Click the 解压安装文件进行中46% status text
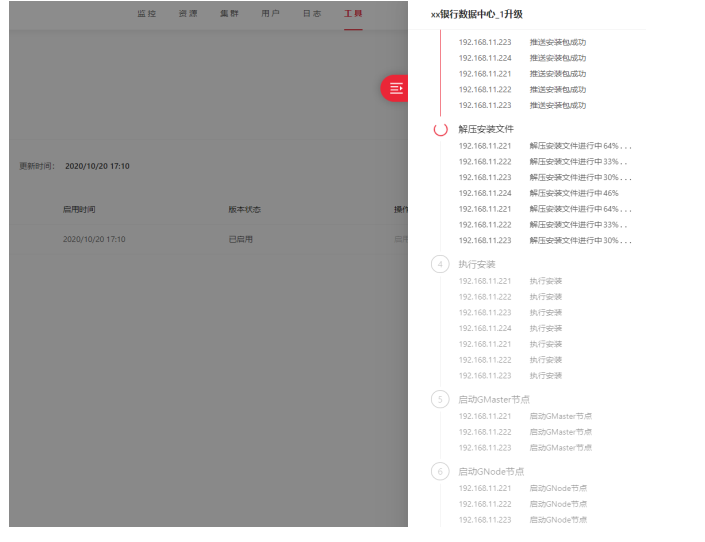The height and width of the screenshot is (542, 705). click(574, 193)
